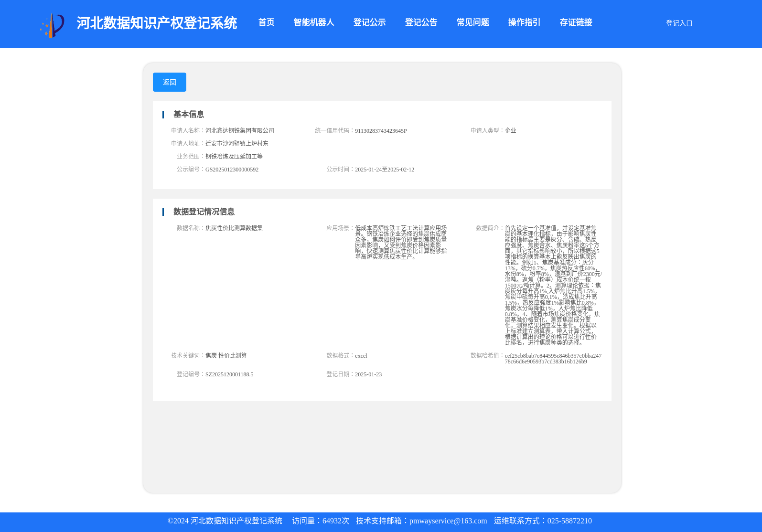Viewport: 762px width, 532px height.
Task: Click the 申请人名称 label
Action: 188,130
